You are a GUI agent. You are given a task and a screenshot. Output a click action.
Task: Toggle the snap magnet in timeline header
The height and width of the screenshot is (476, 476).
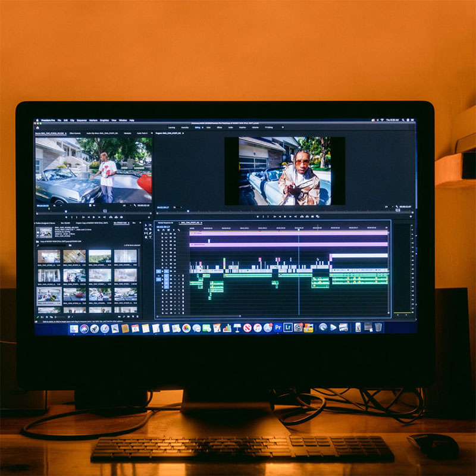tap(164, 231)
